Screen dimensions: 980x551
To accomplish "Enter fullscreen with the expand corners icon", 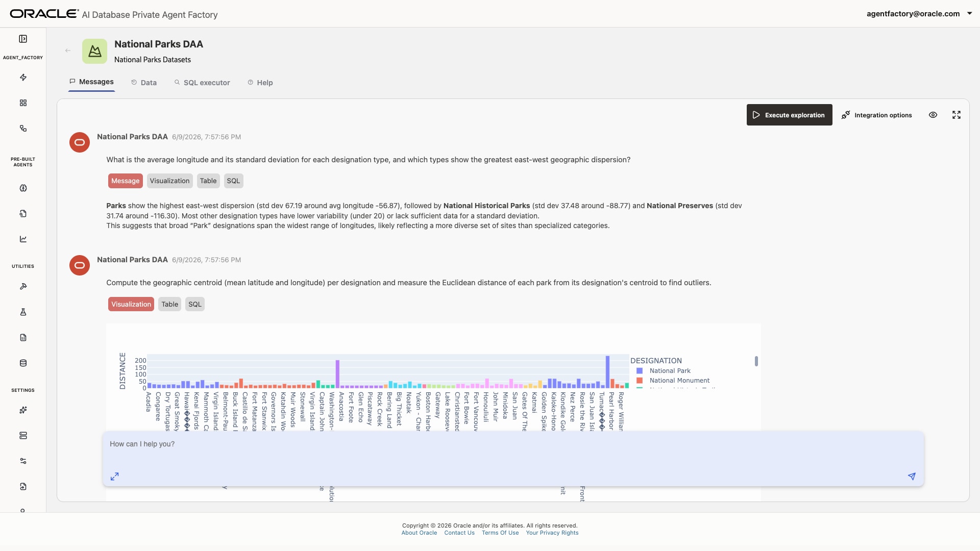I will point(957,115).
